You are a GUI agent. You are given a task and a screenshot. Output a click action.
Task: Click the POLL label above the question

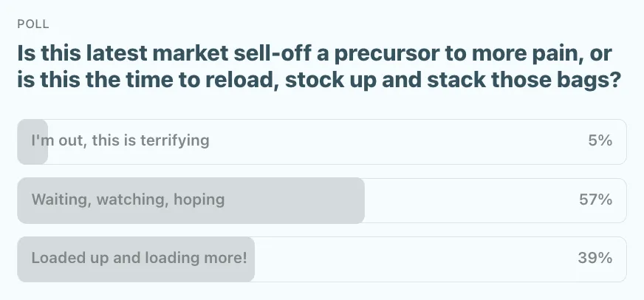33,24
